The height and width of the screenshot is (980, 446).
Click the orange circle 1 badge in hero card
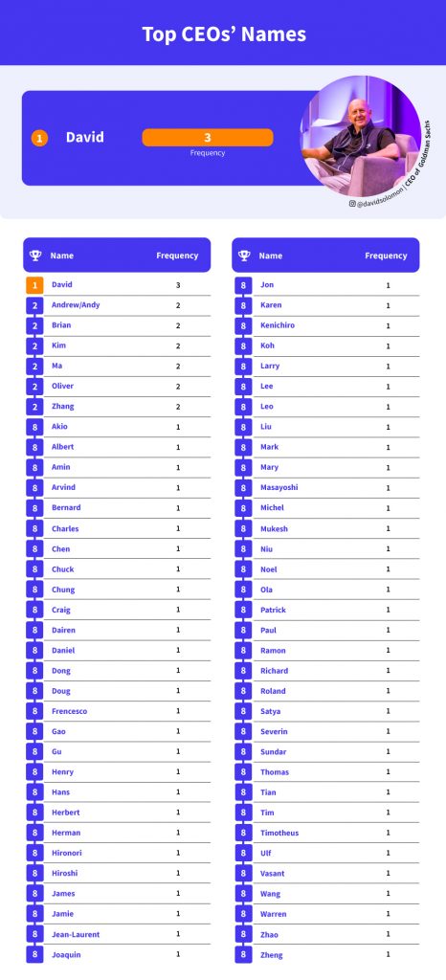[39, 138]
